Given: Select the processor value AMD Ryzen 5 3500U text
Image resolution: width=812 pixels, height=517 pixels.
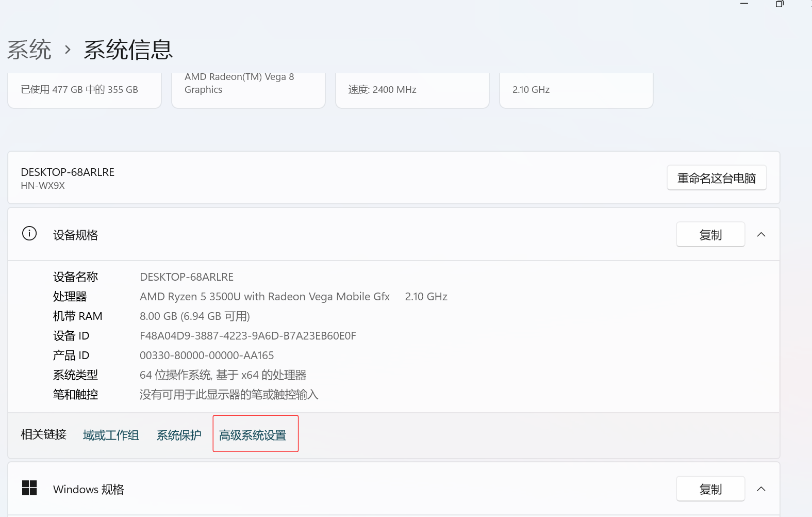Looking at the screenshot, I should click(x=264, y=297).
